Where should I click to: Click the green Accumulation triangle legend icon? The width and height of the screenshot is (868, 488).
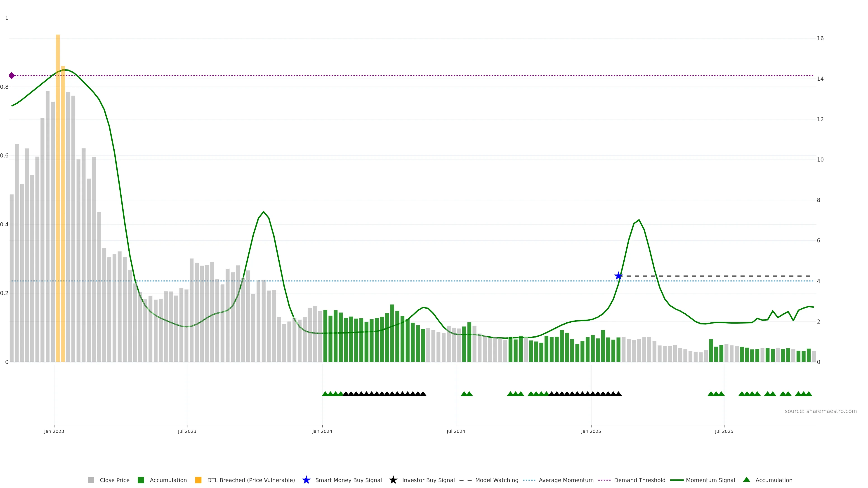[746, 480]
